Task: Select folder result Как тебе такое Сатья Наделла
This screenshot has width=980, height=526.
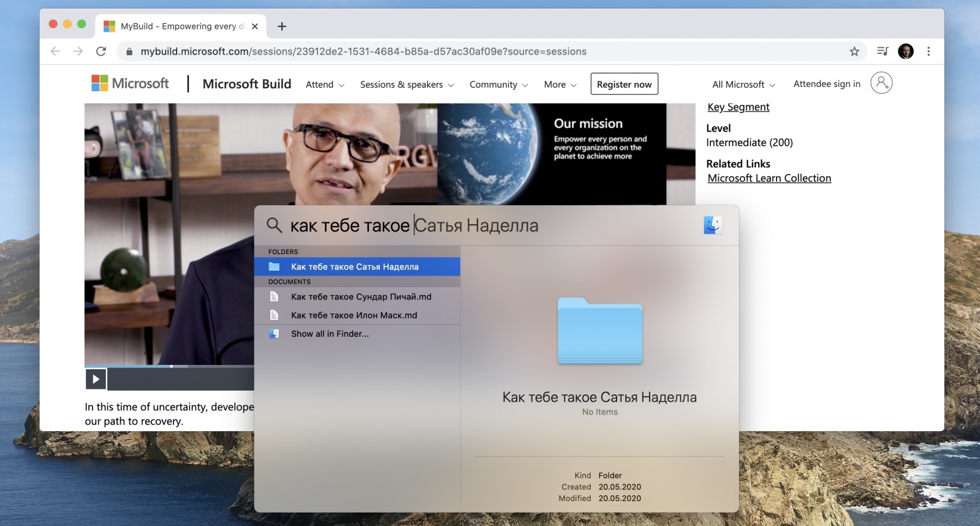Action: pos(357,266)
